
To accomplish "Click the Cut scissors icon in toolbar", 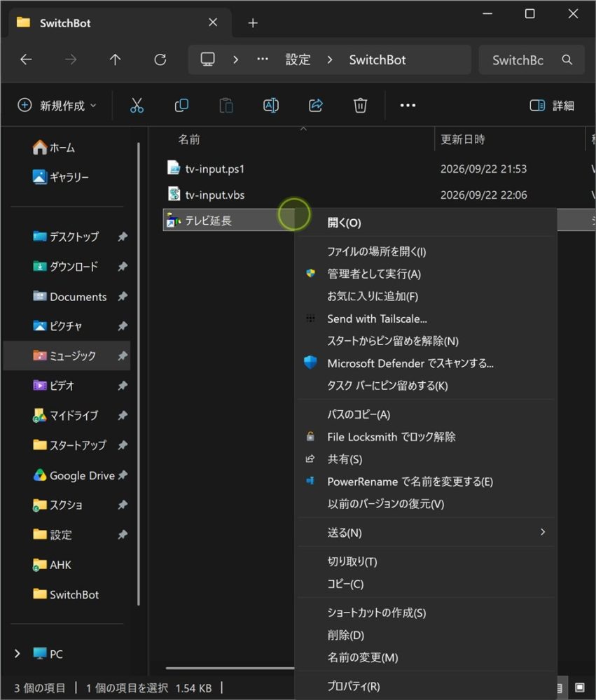I will pyautogui.click(x=137, y=106).
